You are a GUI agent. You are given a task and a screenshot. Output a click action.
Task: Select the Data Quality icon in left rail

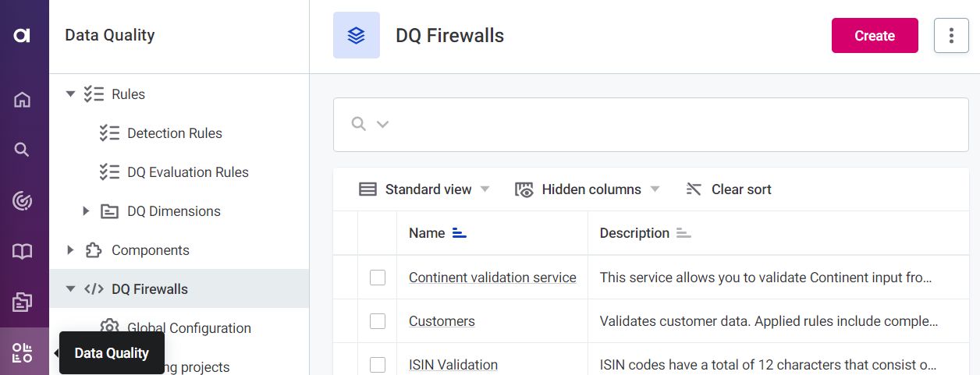[23, 352]
